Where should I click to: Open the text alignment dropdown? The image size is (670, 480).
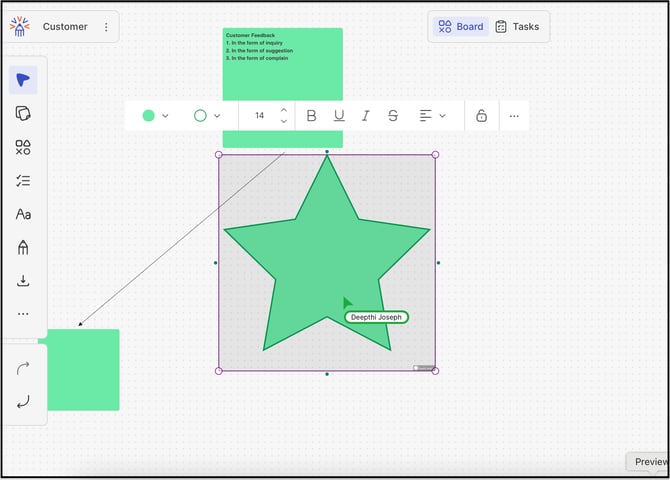[432, 116]
